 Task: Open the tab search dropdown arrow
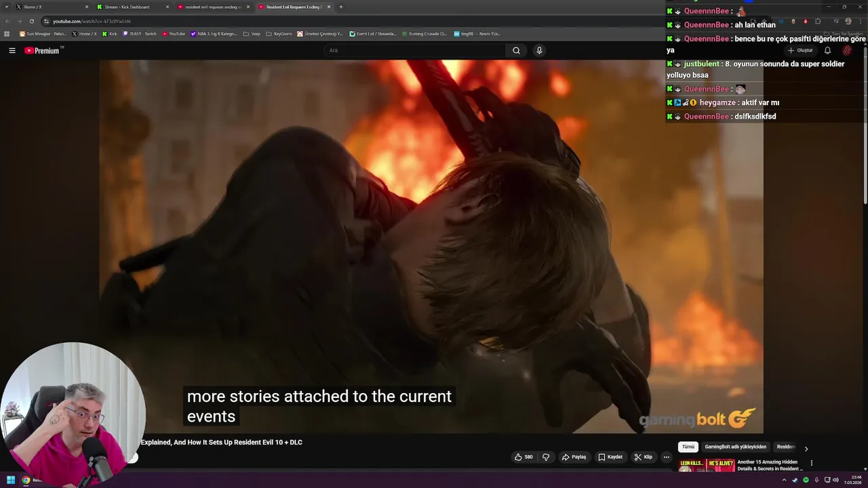coord(5,7)
